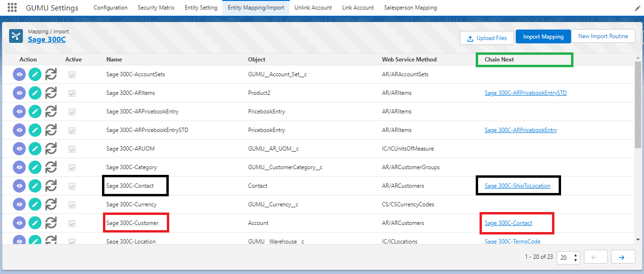Sync Sage 300C-ARUOM with refresh icon
Viewport: 644px width, 274px height.
(51, 149)
